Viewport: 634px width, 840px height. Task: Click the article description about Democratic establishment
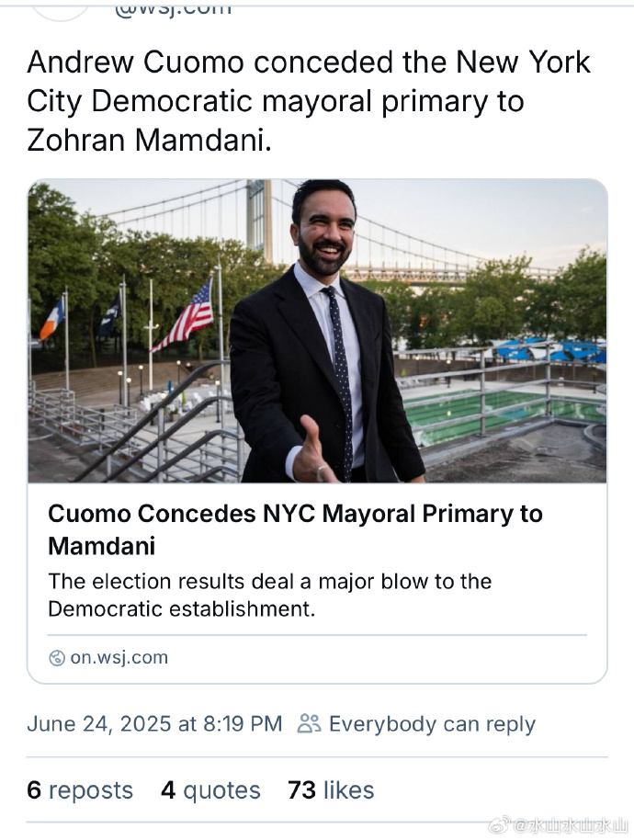point(269,595)
